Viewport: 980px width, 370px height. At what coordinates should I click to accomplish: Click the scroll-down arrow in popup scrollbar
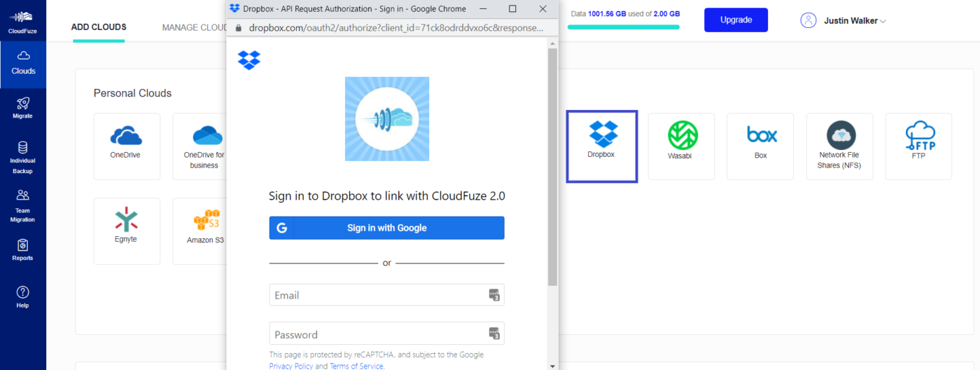(552, 365)
